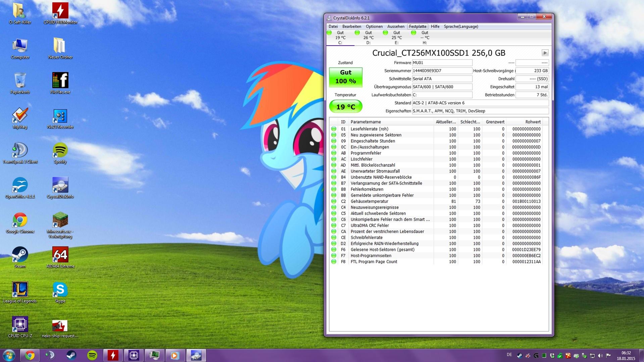Open the Festplatte menu

417,27
